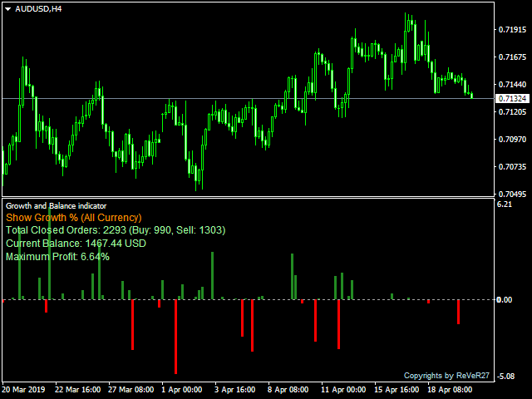
Task: Click the Copyrights by ReVeR27 label
Action: 446,376
